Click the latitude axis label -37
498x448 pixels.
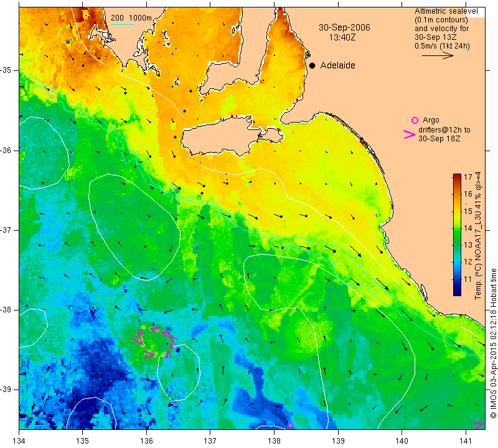pos(6,230)
